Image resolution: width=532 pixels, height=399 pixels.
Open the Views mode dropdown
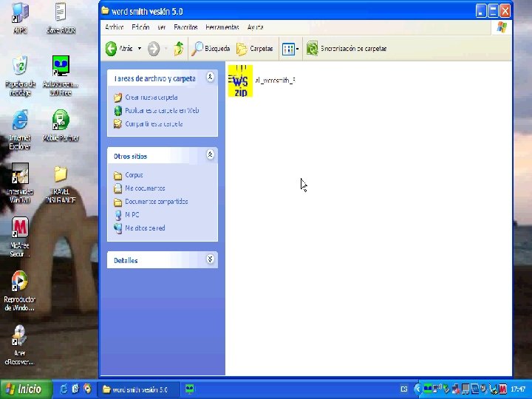click(x=290, y=49)
